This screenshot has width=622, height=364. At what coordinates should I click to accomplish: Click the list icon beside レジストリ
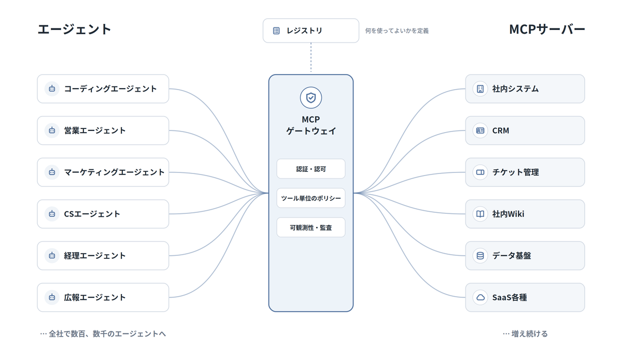coord(277,31)
